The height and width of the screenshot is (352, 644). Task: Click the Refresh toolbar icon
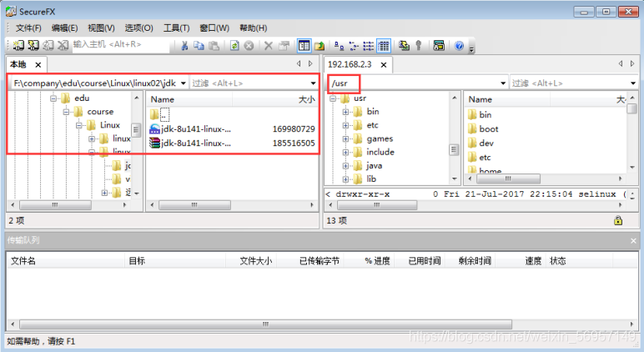click(234, 46)
